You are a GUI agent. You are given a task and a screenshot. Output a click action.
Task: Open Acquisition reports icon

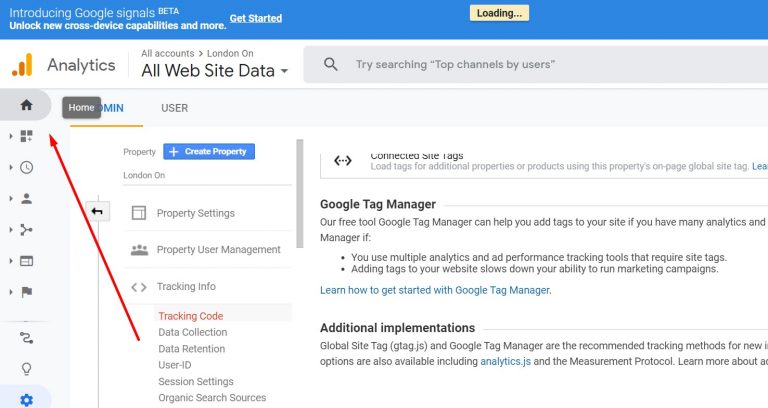pyautogui.click(x=26, y=230)
